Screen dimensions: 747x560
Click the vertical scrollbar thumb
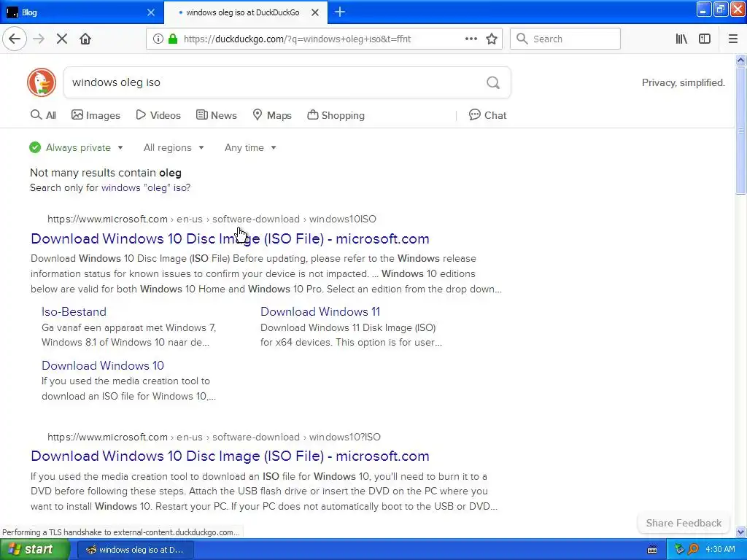pos(740,130)
